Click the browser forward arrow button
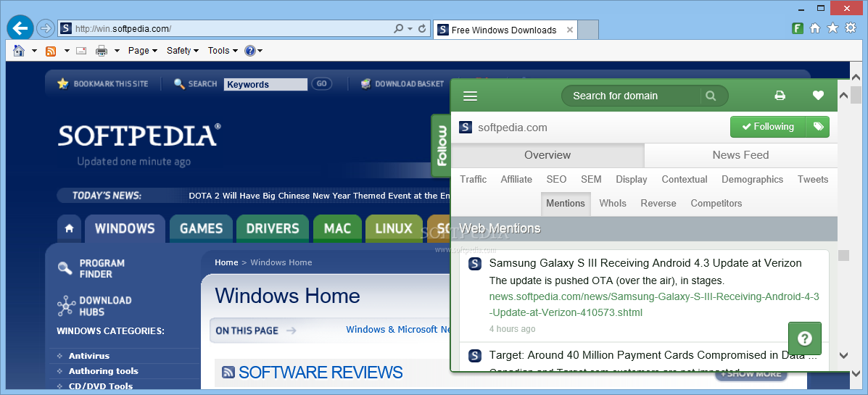The height and width of the screenshot is (395, 868). pyautogui.click(x=46, y=28)
